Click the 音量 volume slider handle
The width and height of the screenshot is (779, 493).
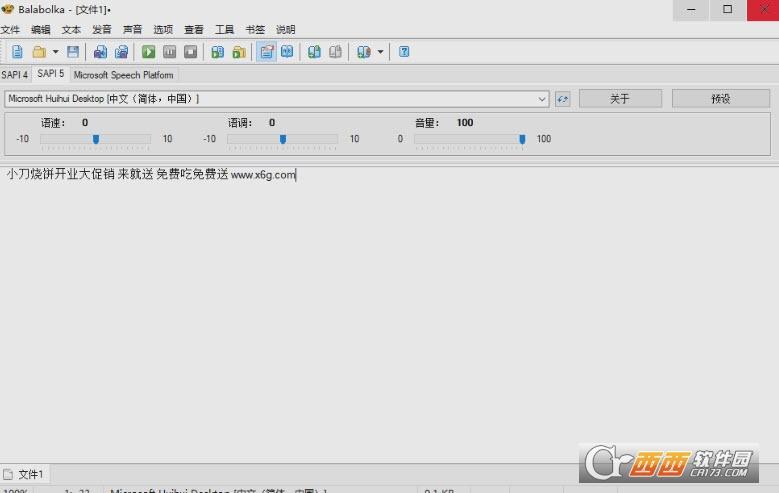[522, 139]
